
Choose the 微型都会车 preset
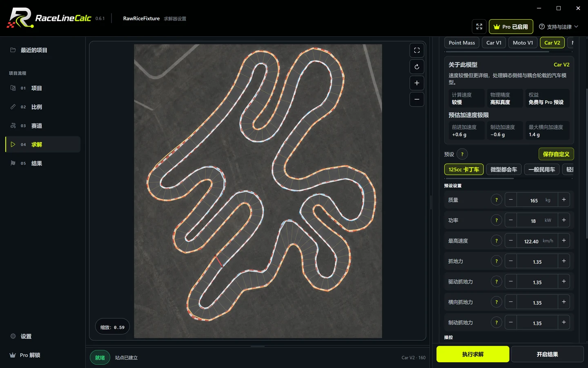(503, 169)
